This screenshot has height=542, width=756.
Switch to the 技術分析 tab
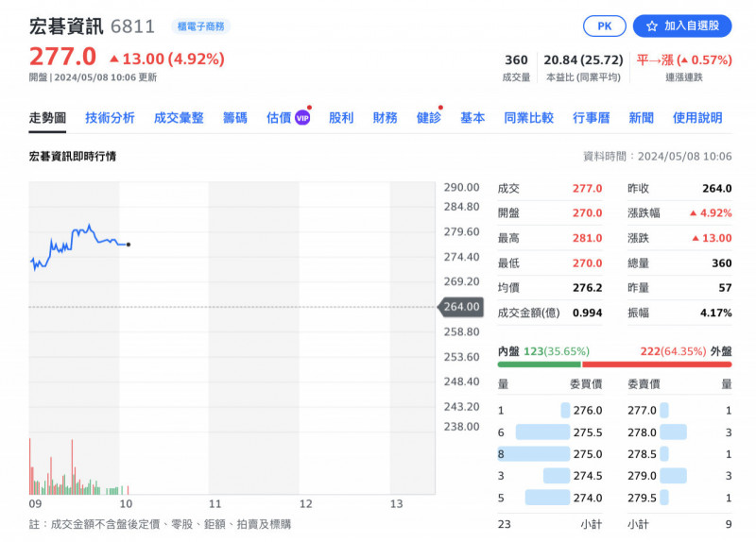[110, 117]
